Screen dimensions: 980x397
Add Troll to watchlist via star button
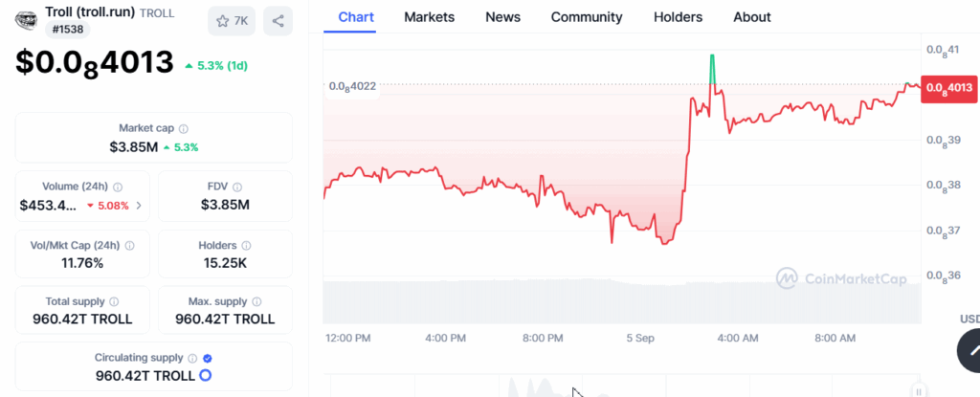tap(232, 20)
